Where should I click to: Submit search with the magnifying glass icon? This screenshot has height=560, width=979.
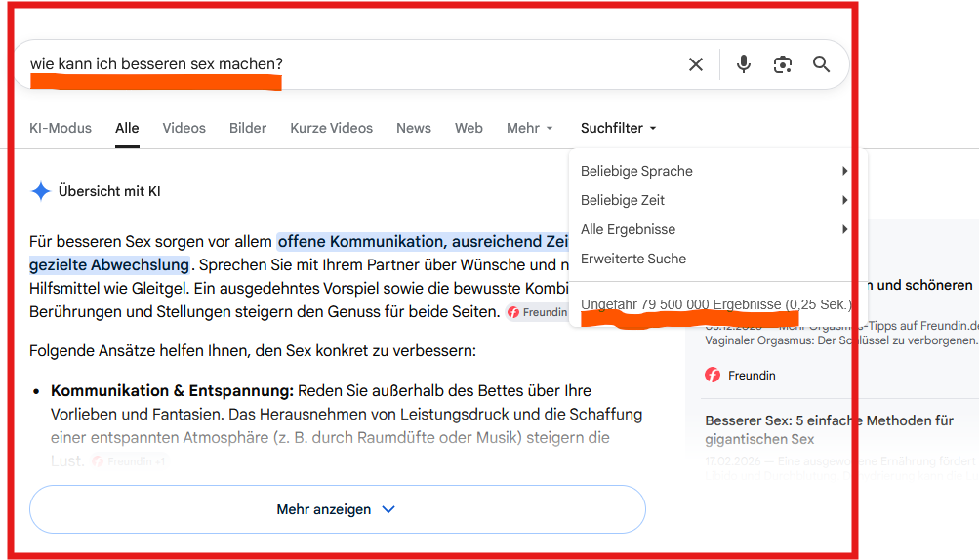821,63
